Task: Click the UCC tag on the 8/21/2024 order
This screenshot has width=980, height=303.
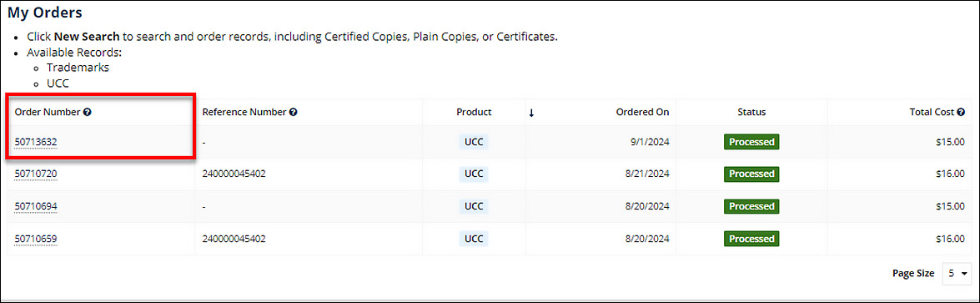Action: point(474,174)
